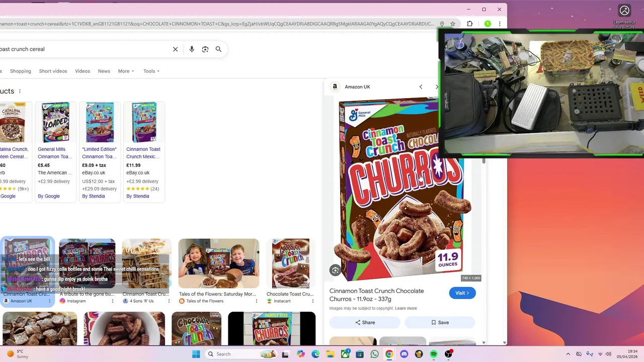Open Chrome extensions puzzle icon
644x362 pixels.
tap(470, 24)
